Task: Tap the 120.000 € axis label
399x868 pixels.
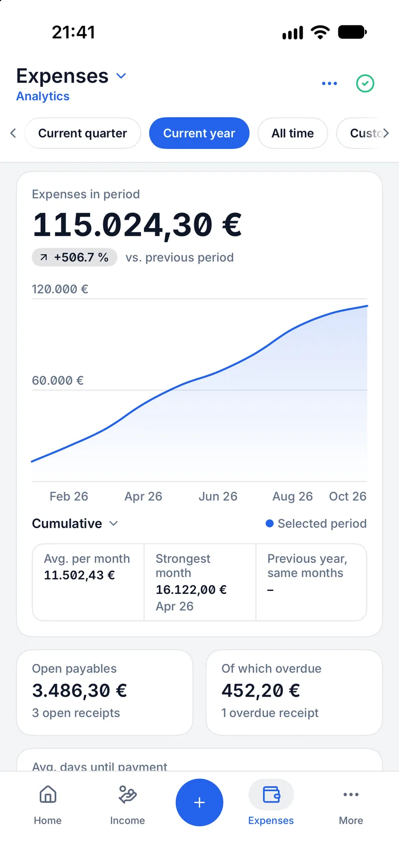Action: click(60, 289)
